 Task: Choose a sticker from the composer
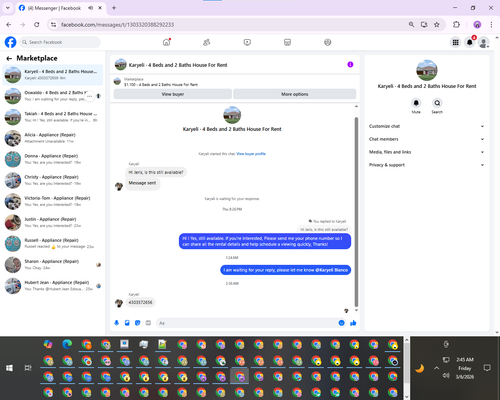pyautogui.click(x=138, y=323)
